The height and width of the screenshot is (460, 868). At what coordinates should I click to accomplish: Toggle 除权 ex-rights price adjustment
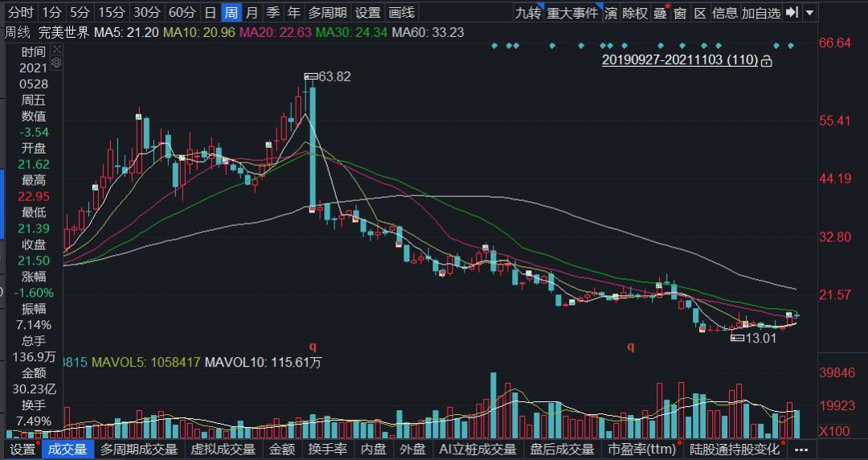634,12
